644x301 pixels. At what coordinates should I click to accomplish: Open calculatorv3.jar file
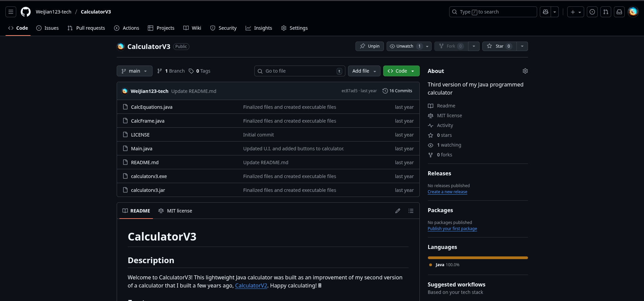click(x=148, y=190)
